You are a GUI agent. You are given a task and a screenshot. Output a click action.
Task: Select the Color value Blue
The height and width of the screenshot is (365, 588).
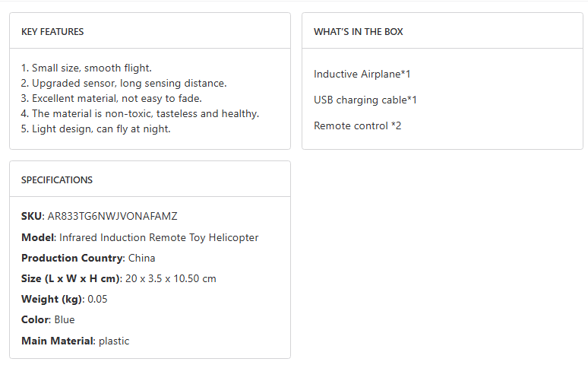[x=65, y=319]
